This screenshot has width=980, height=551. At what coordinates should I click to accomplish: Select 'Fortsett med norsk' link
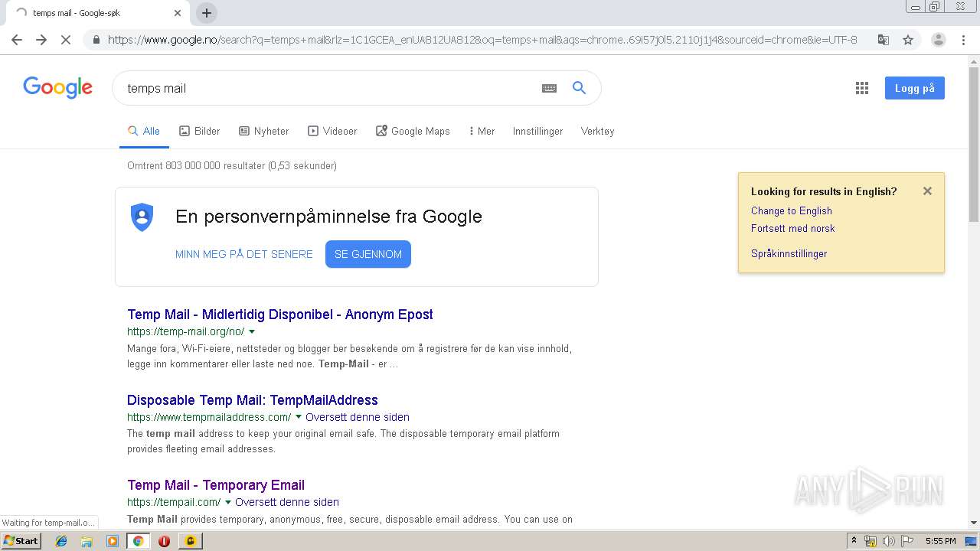pos(793,228)
